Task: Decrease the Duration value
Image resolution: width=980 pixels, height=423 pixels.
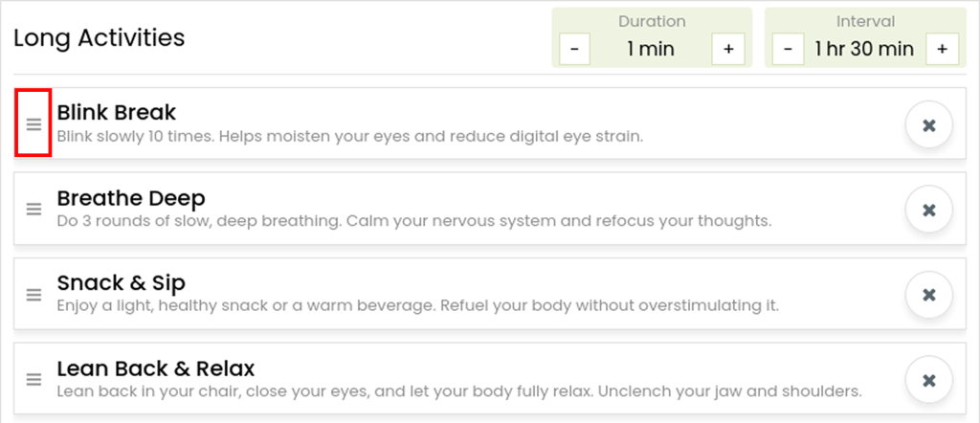Action: pos(575,49)
